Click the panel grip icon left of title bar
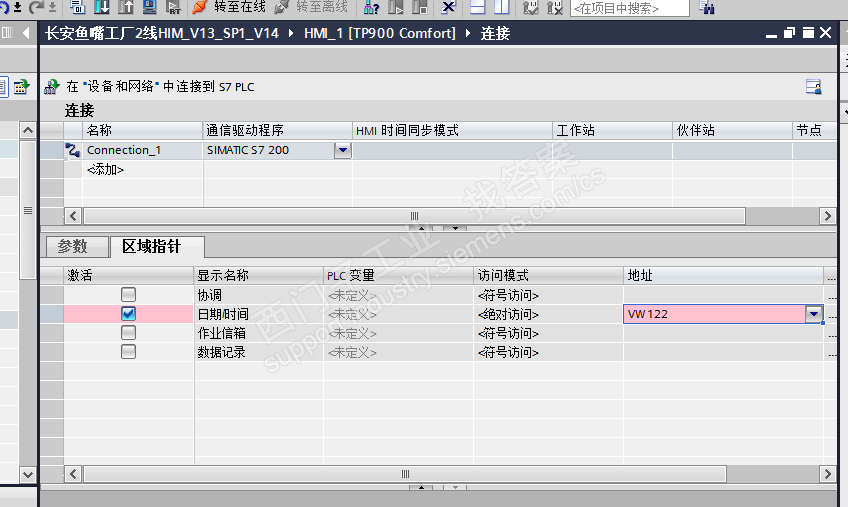The image size is (848, 507). point(7,33)
